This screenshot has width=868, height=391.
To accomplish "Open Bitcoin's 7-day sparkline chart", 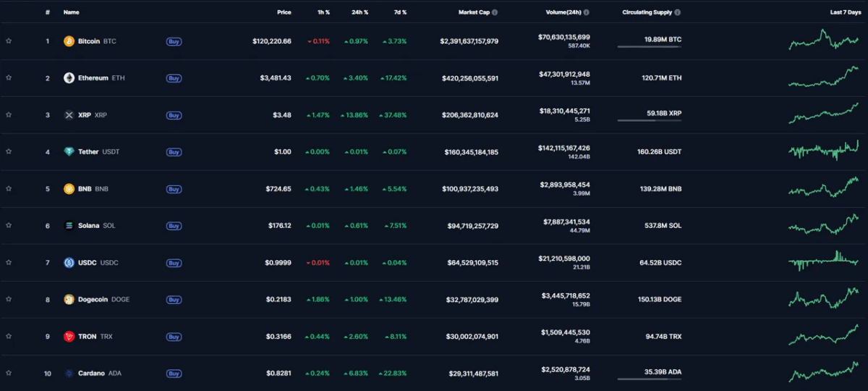I will coord(824,40).
